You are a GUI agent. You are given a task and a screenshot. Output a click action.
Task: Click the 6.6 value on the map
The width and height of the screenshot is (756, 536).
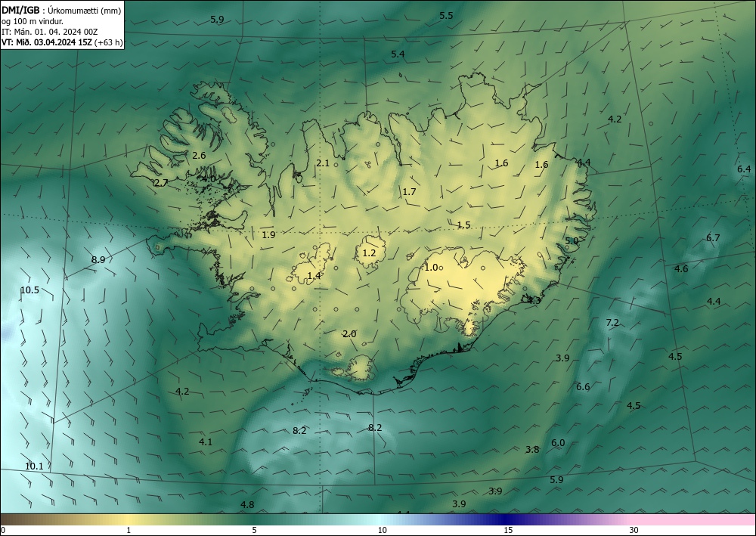pyautogui.click(x=583, y=386)
